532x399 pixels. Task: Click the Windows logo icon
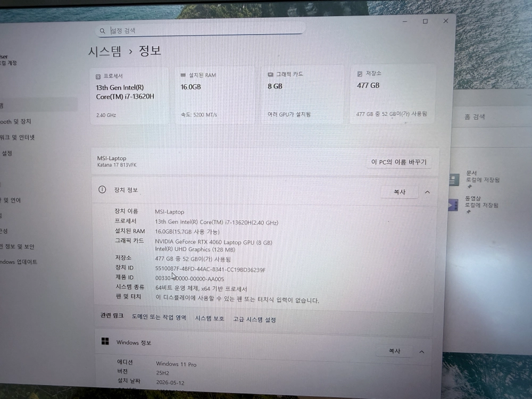point(105,342)
